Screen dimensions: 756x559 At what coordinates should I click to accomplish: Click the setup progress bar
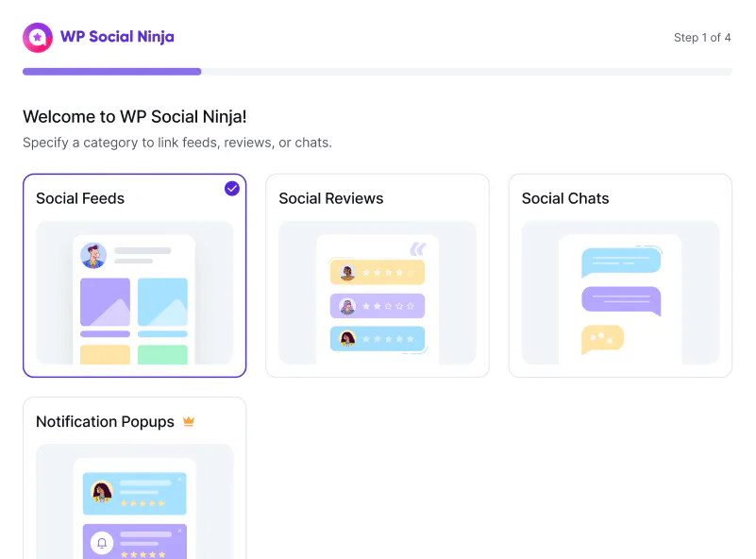pos(377,72)
